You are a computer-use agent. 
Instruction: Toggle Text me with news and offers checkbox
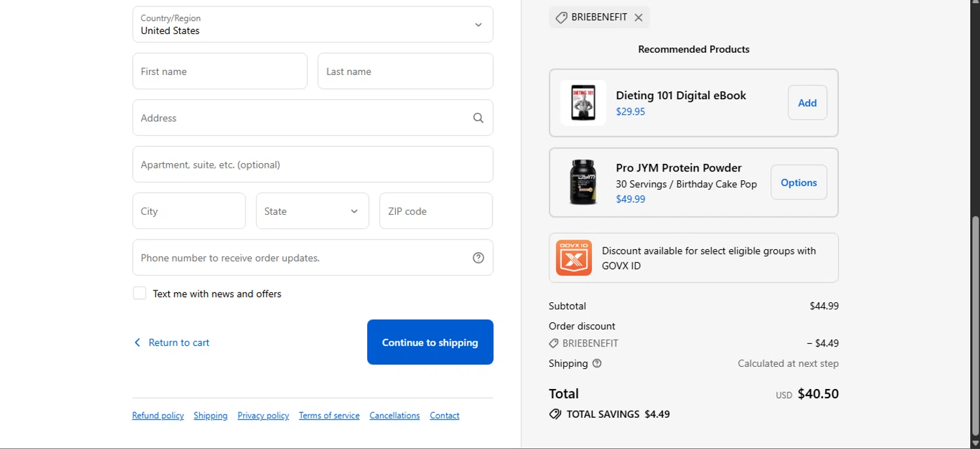(140, 293)
